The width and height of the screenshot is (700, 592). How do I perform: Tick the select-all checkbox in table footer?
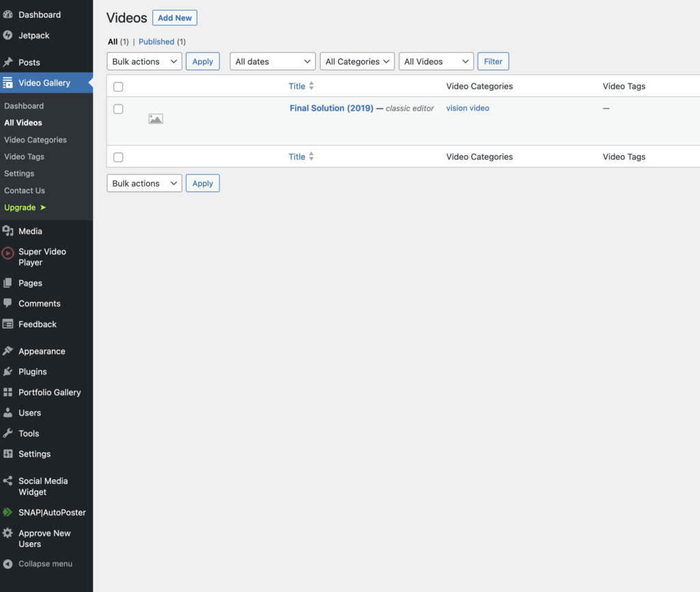118,157
